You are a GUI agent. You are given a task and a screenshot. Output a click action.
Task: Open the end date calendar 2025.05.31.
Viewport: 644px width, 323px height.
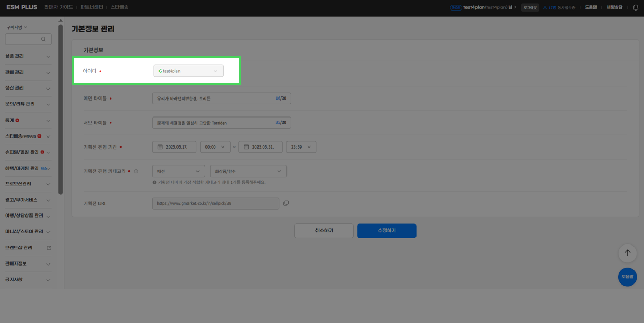pyautogui.click(x=260, y=147)
